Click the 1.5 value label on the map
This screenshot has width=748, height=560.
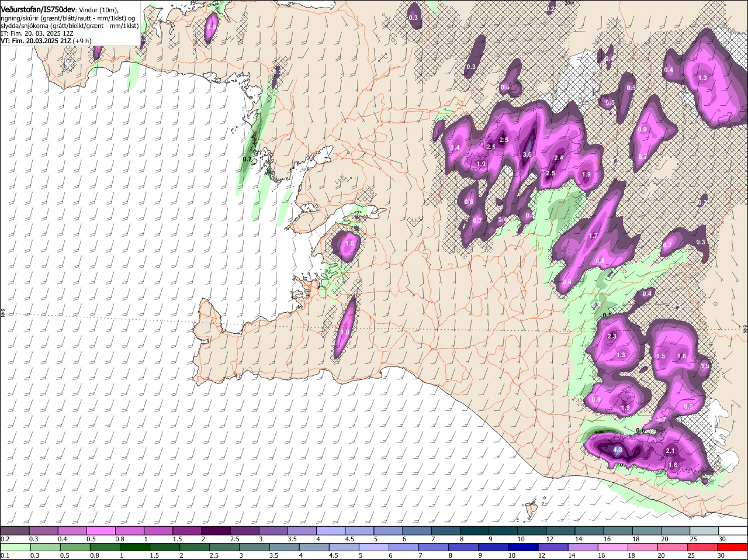tap(660, 356)
